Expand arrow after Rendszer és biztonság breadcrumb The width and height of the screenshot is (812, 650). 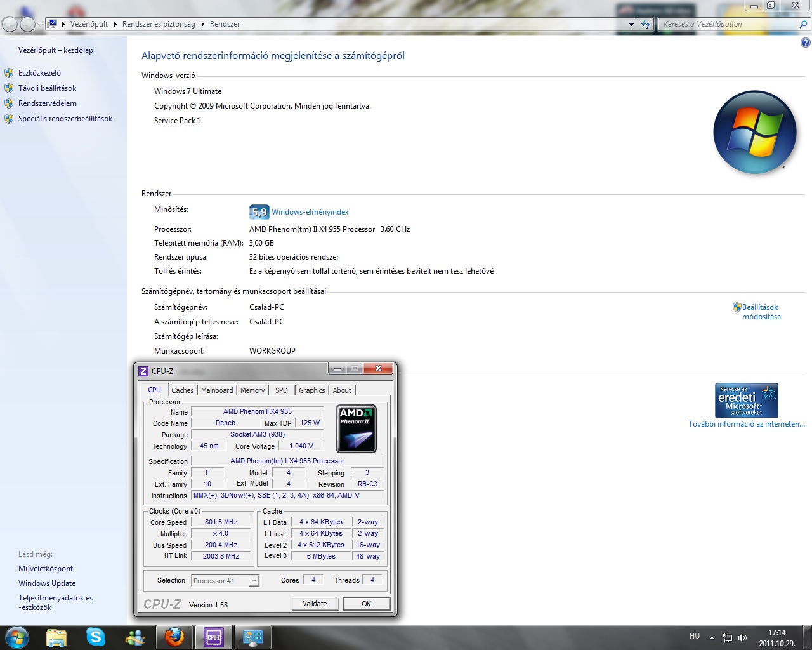click(x=203, y=24)
